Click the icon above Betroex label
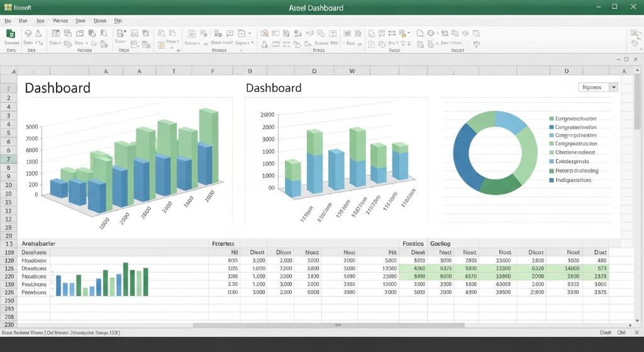 click(191, 34)
